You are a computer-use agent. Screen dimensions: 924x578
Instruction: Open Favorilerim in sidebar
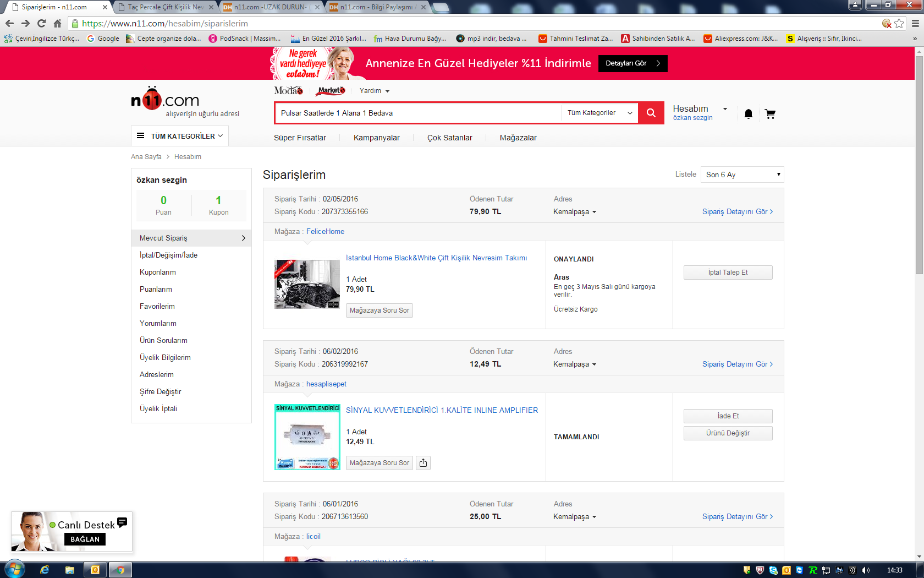(x=157, y=306)
